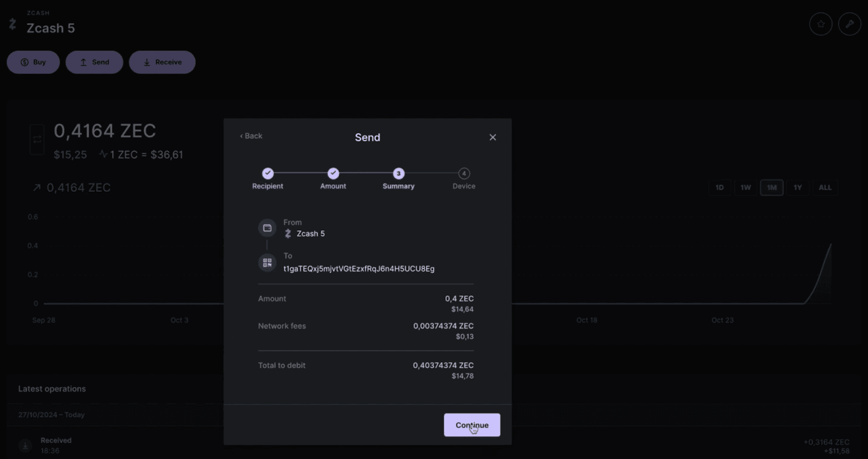The height and width of the screenshot is (459, 868).
Task: Go back to the Amount step
Action: tap(251, 136)
